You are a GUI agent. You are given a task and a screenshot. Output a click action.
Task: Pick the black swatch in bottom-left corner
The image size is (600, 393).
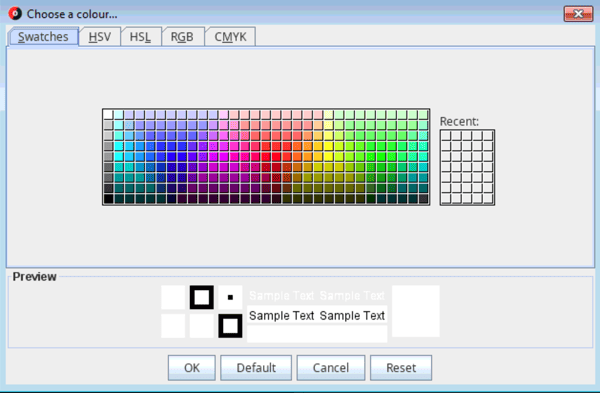pyautogui.click(x=108, y=199)
